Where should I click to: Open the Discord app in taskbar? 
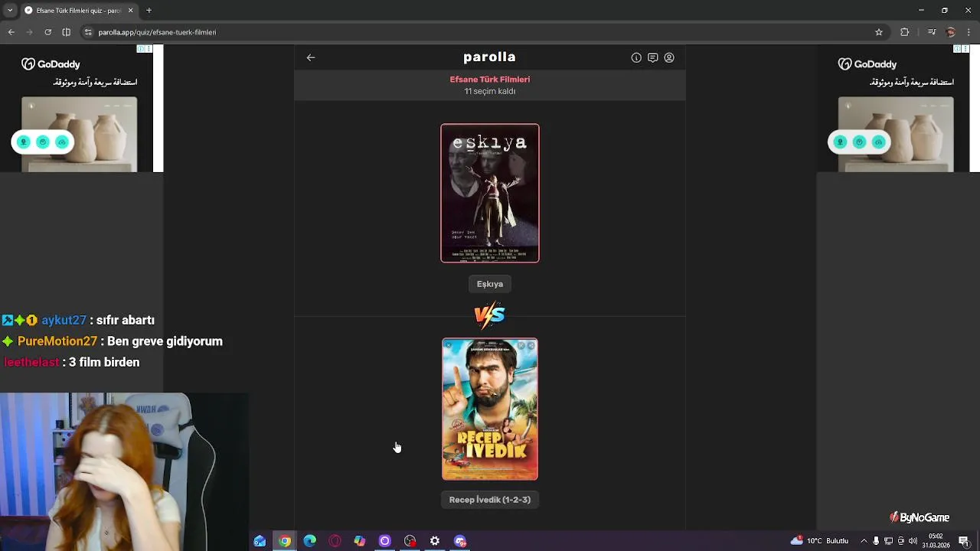pyautogui.click(x=460, y=541)
